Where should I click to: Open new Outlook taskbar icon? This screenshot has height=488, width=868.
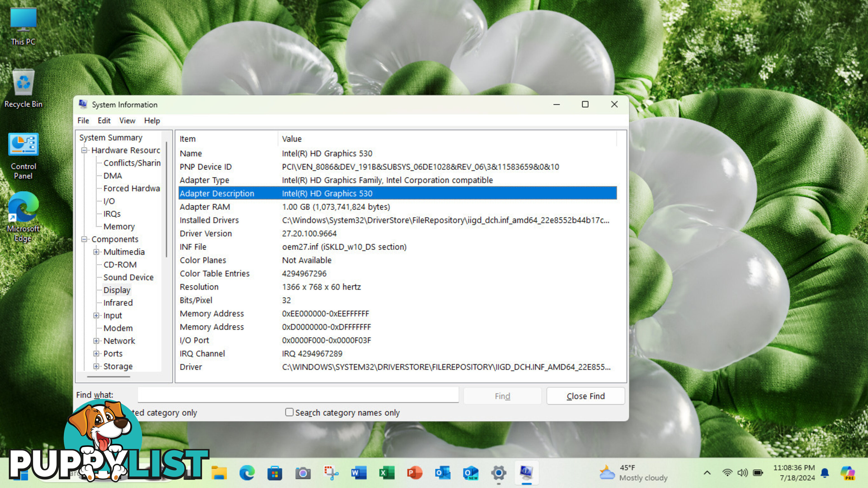pyautogui.click(x=471, y=473)
